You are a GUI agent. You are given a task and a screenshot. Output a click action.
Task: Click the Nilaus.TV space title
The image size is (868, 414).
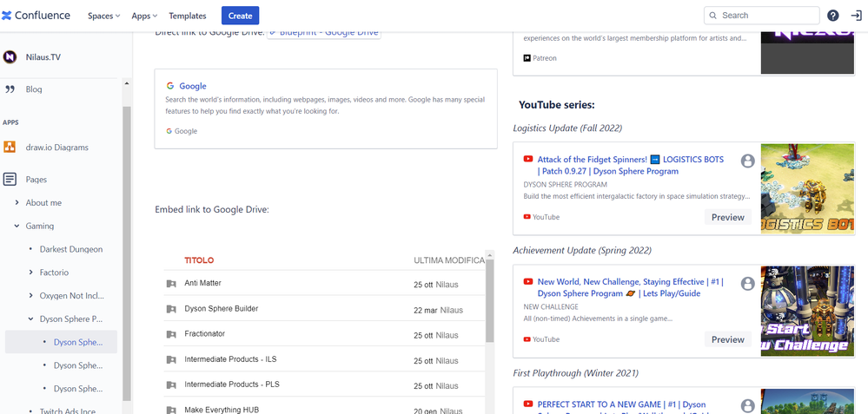(43, 57)
